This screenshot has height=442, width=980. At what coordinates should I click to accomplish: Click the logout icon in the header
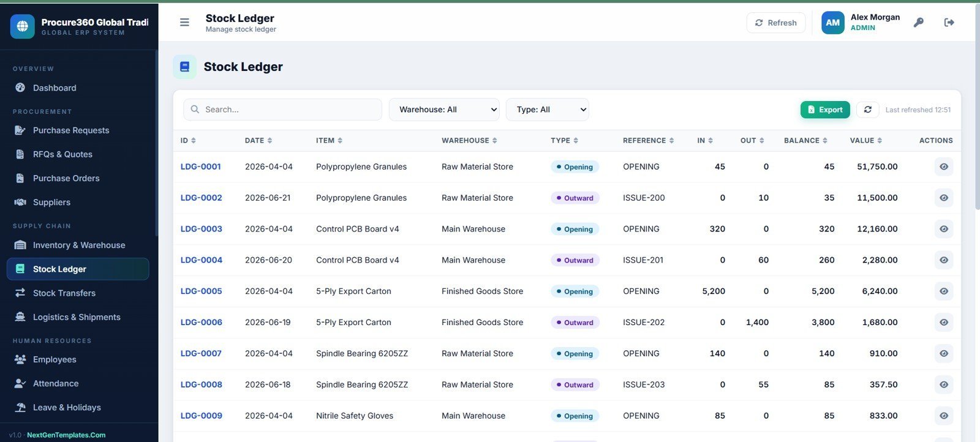[x=949, y=23]
